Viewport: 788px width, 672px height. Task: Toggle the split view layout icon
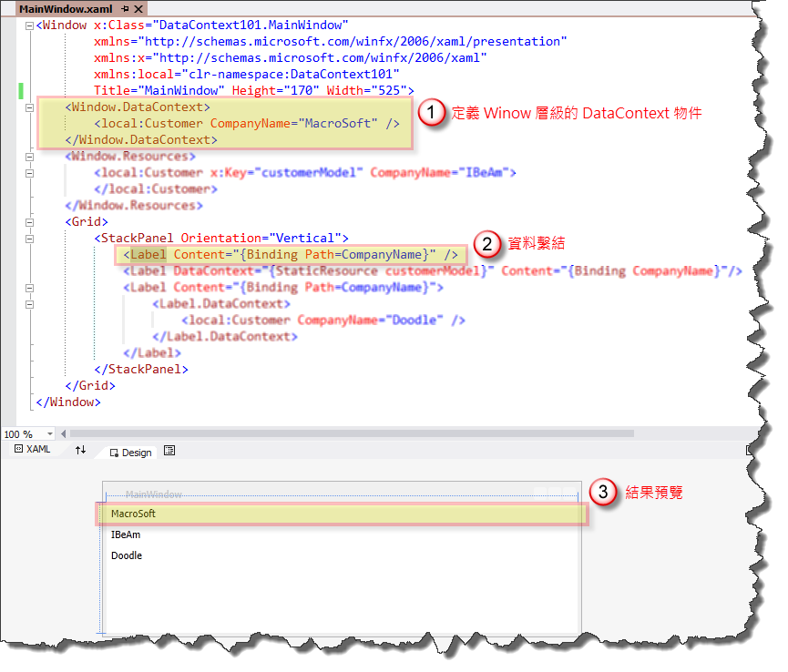click(169, 451)
